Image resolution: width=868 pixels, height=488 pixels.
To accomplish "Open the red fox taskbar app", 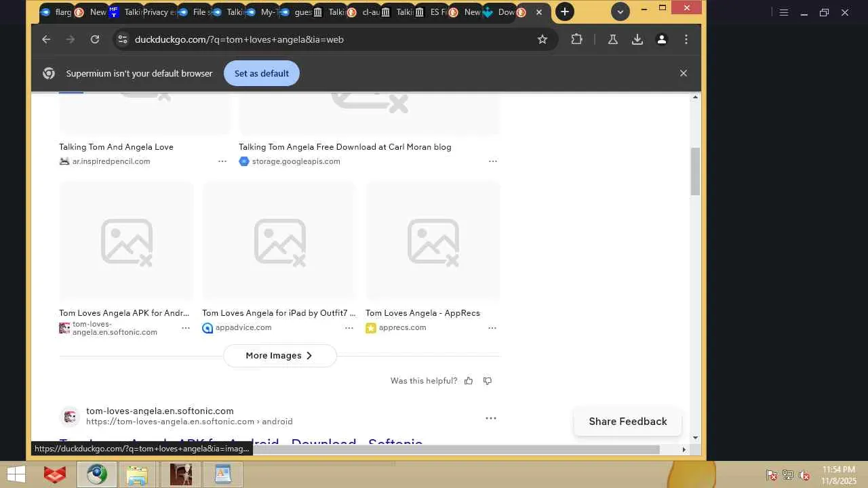I will click(55, 474).
